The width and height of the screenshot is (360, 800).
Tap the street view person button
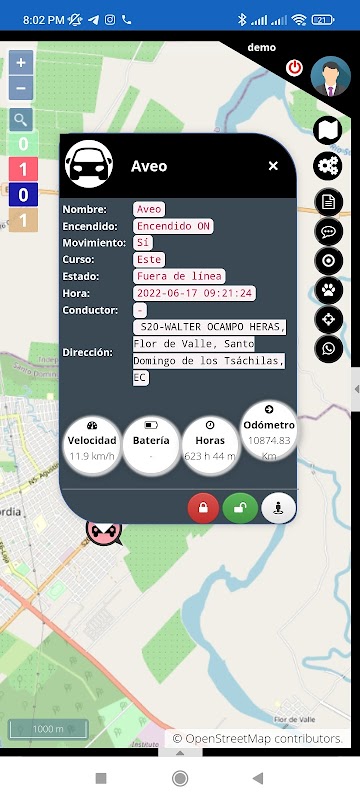pos(278,508)
